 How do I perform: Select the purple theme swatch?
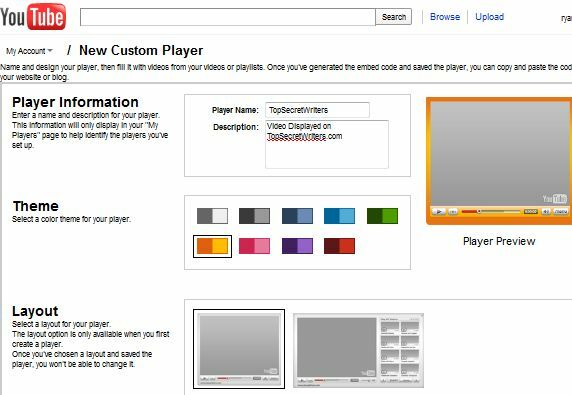297,246
